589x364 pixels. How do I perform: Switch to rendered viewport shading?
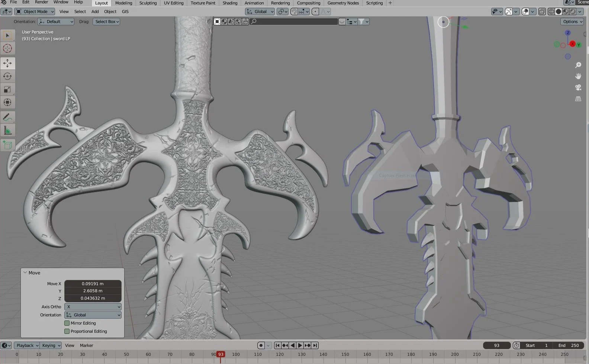pos(573,12)
